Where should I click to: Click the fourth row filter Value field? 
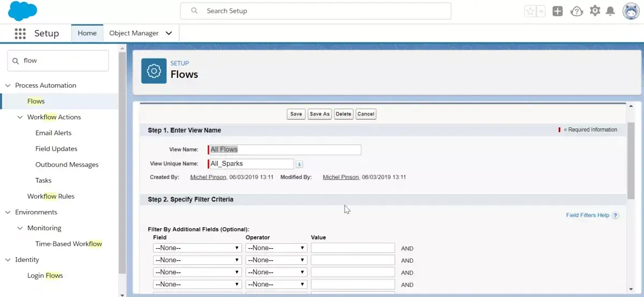point(353,285)
